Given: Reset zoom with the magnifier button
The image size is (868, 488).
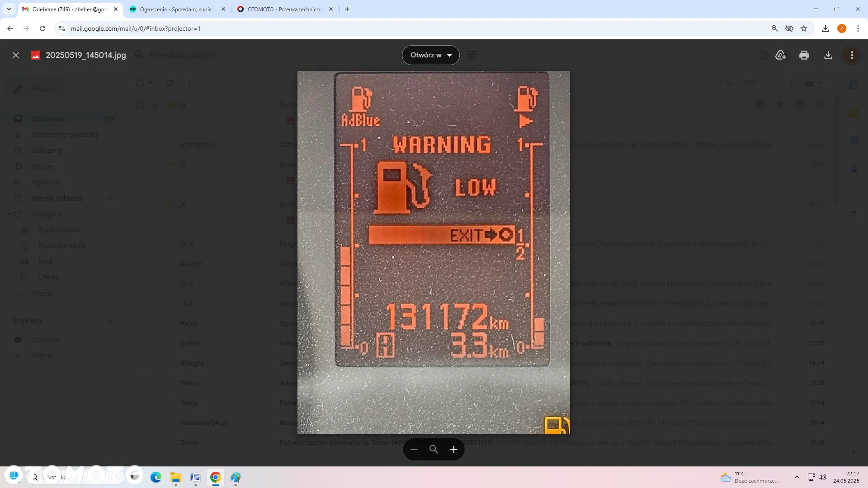Looking at the screenshot, I should [x=434, y=449].
